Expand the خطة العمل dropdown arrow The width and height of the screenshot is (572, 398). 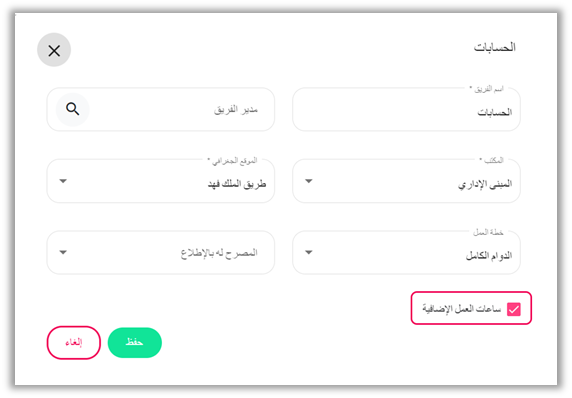[309, 252]
